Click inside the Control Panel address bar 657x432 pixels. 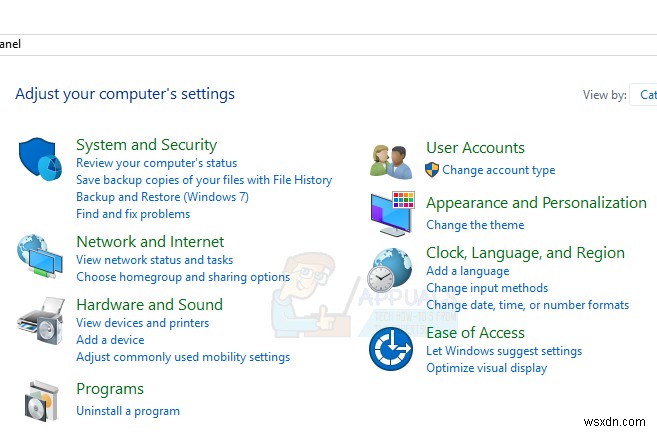[300, 44]
